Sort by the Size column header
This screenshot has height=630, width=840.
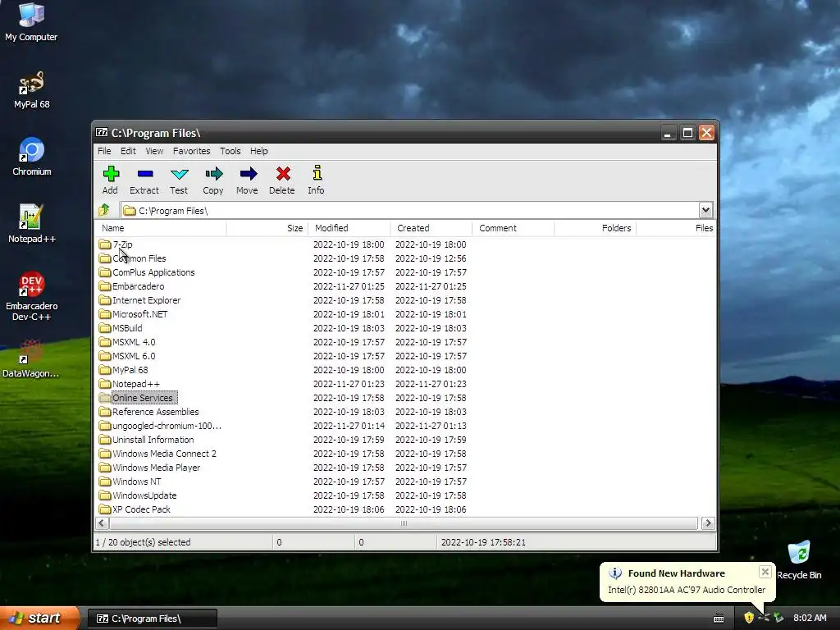coord(267,228)
